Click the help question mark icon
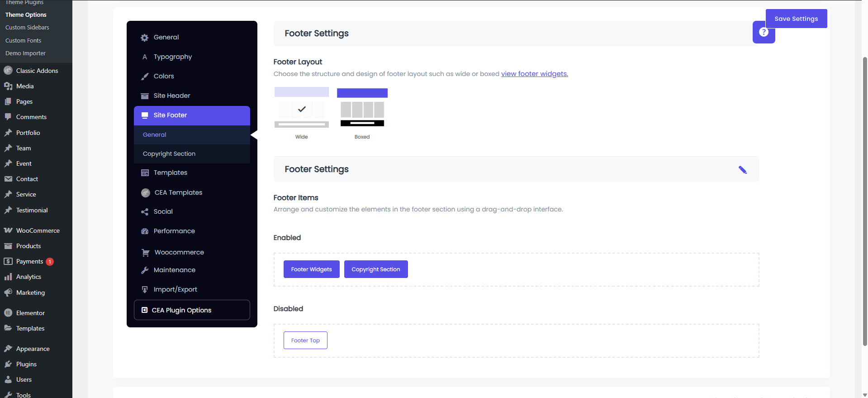The width and height of the screenshot is (868, 398). point(764,32)
